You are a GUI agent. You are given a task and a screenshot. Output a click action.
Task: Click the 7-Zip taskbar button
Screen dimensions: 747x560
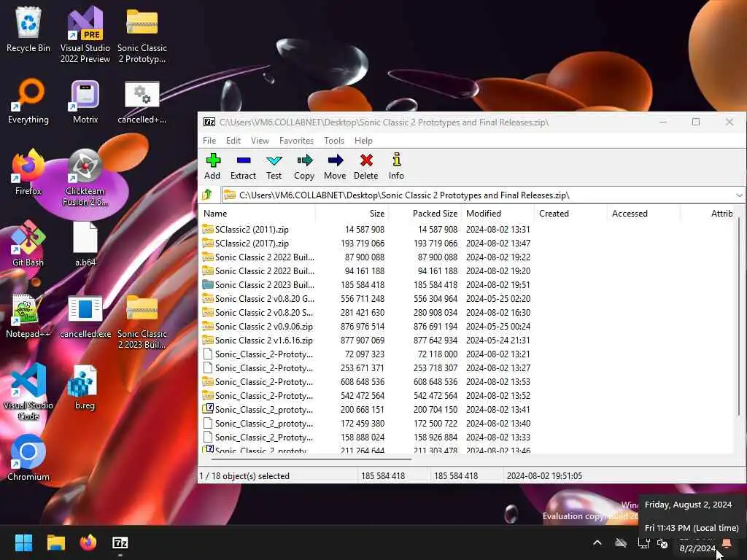[120, 542]
